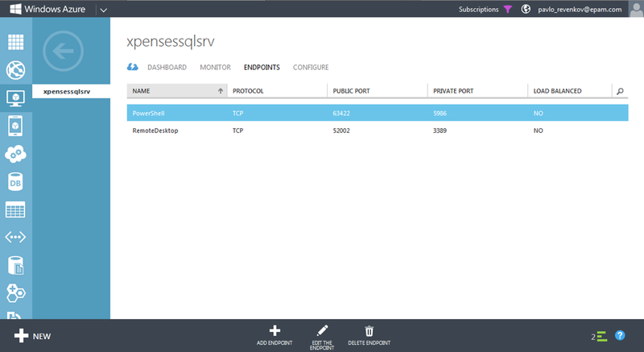Open Storage table icon in sidebar

[15, 209]
